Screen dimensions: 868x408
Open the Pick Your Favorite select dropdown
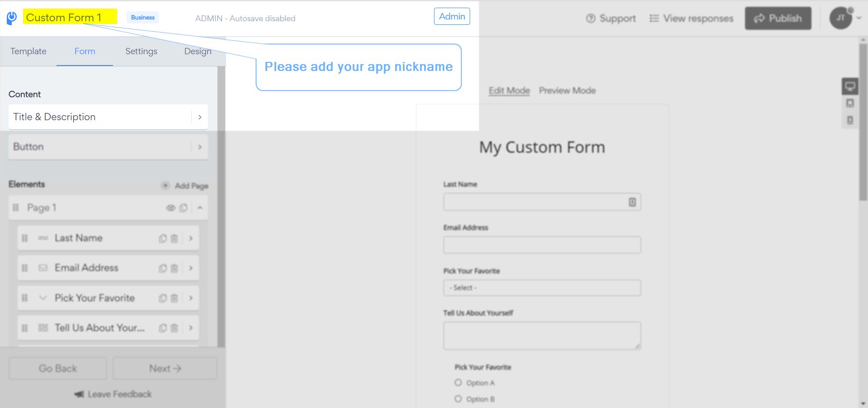542,288
